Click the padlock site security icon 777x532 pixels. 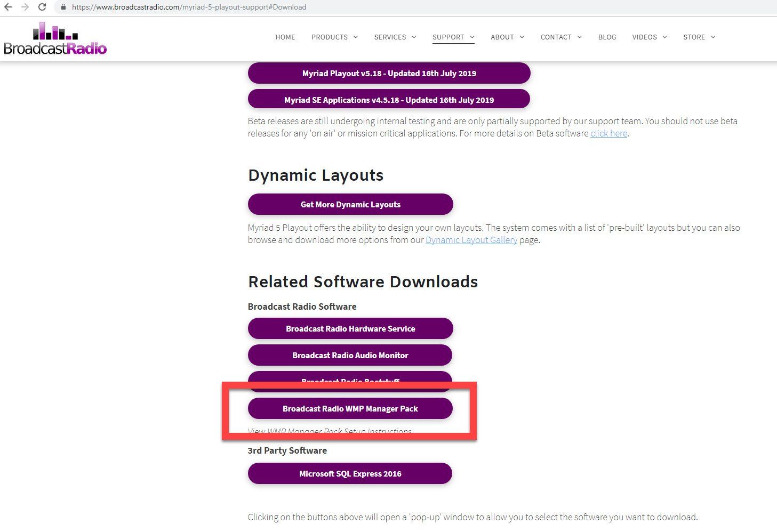click(63, 7)
